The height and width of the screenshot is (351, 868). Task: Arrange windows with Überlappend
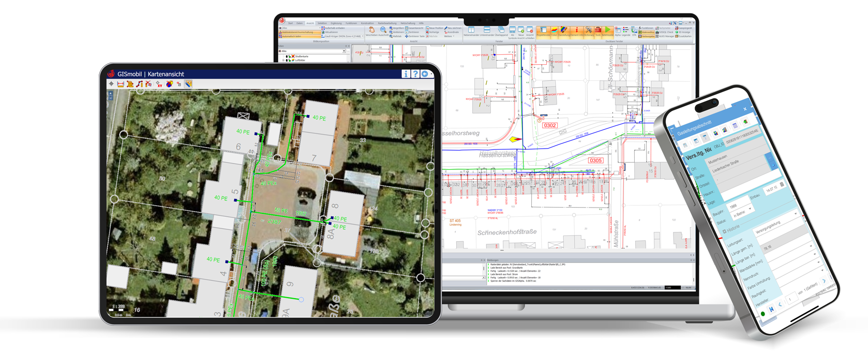point(501,32)
